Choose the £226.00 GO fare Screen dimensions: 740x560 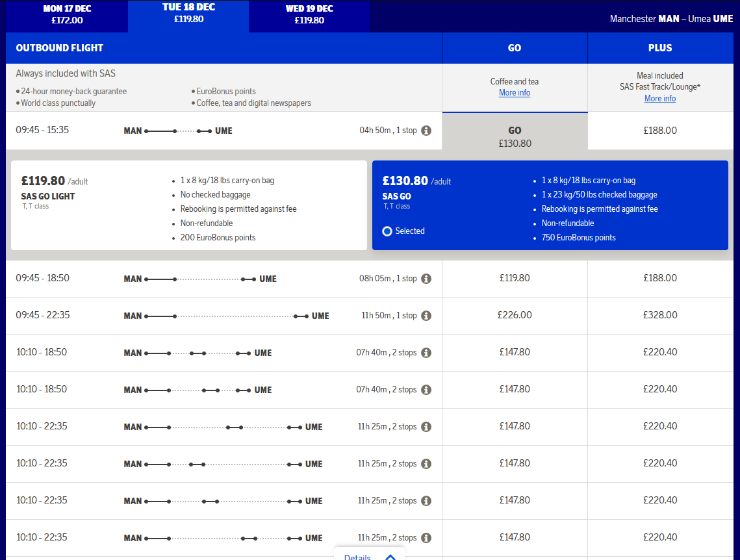pos(515,315)
